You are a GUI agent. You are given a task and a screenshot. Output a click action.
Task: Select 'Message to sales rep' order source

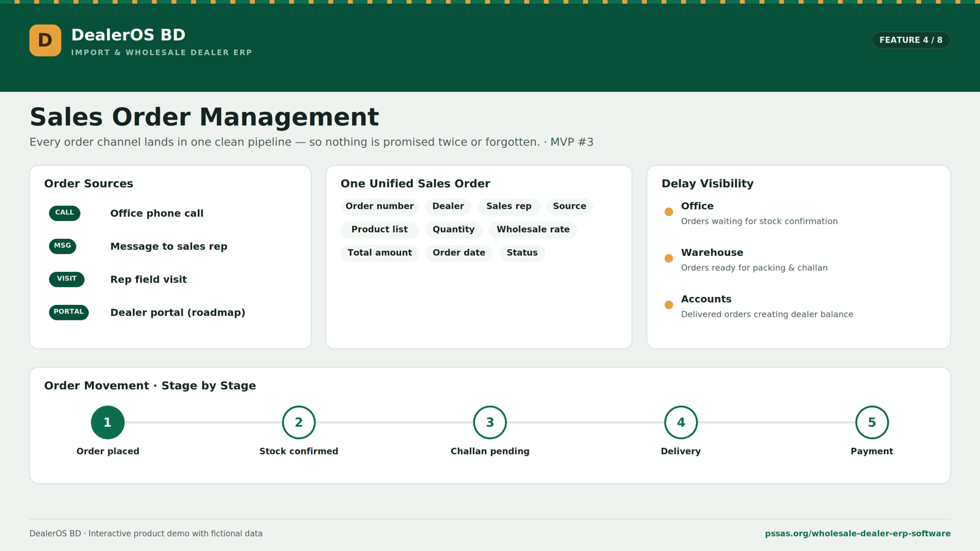pos(168,246)
